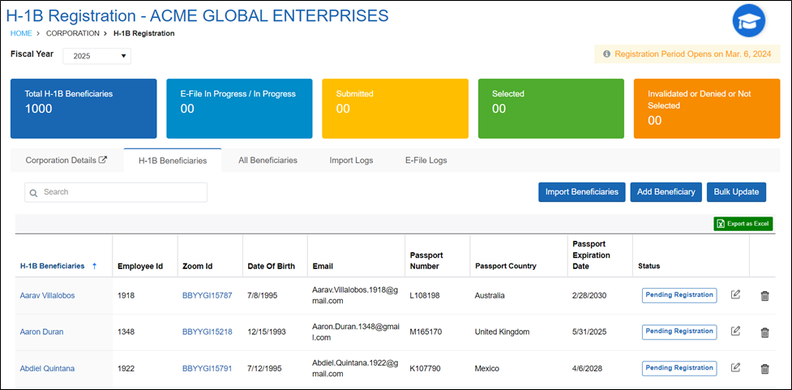This screenshot has width=792, height=390.
Task: Open the Fiscal Year dropdown
Action: click(x=96, y=56)
